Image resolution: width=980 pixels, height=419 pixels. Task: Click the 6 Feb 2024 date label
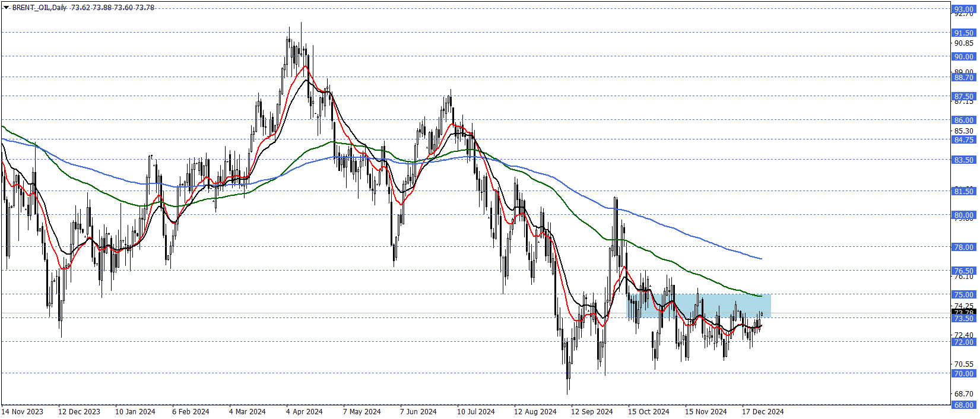pos(191,411)
